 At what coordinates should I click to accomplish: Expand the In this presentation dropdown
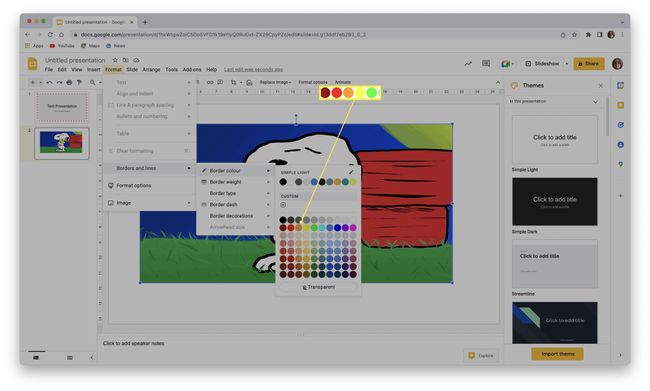click(x=595, y=102)
